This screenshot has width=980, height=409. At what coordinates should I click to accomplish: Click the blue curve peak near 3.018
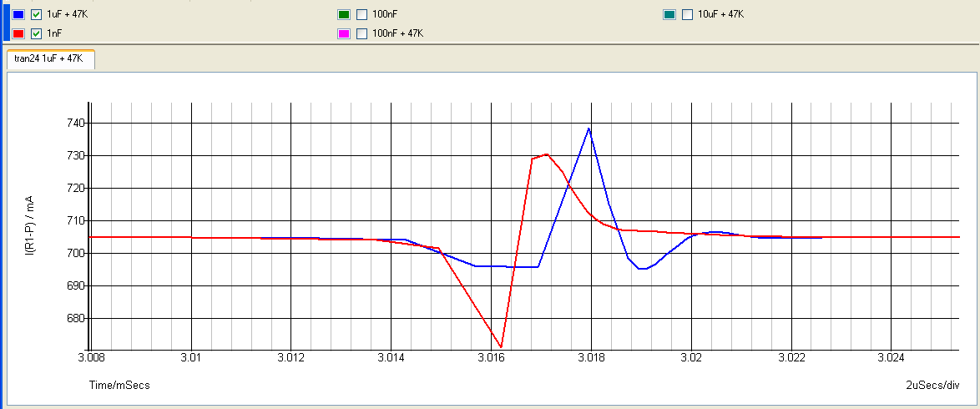point(589,128)
